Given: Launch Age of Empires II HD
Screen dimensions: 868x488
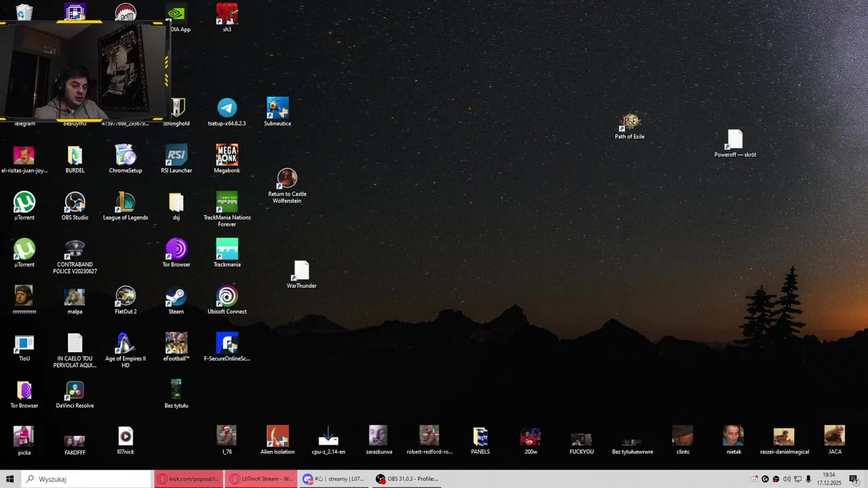Looking at the screenshot, I should (x=125, y=351).
